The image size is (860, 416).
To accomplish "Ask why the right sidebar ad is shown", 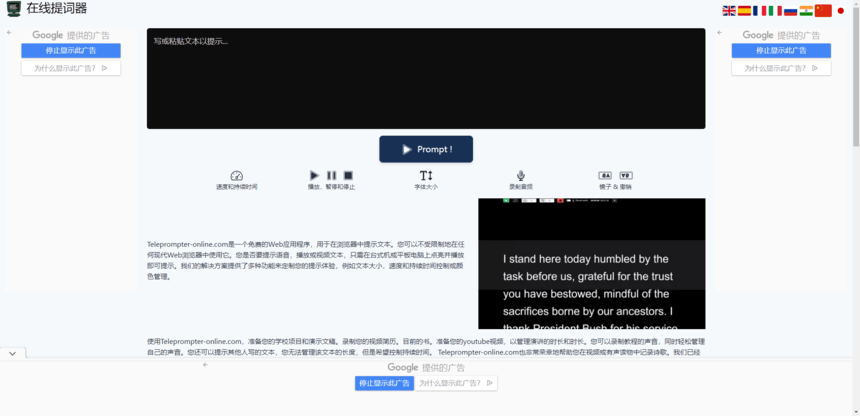I will point(781,68).
